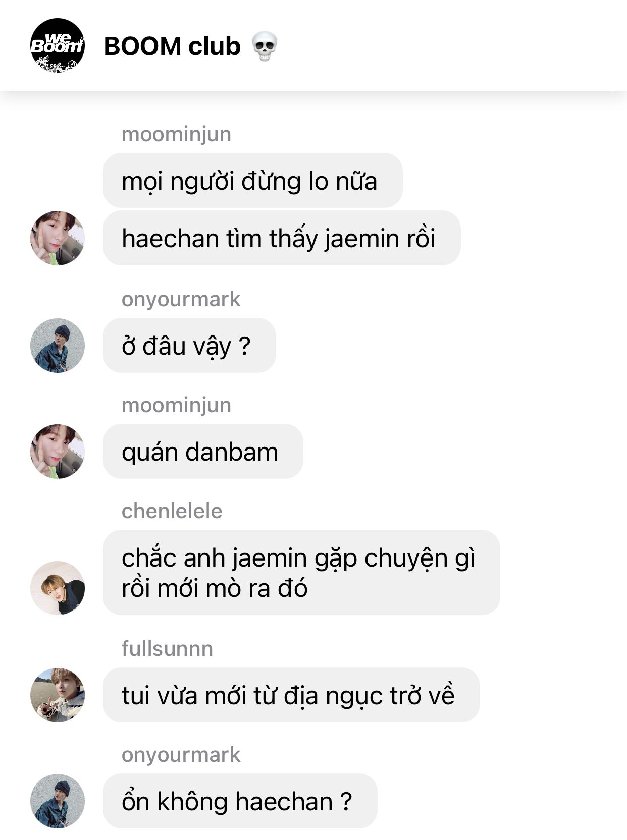Tap the 'ổn không haechan ?' bubble

pyautogui.click(x=240, y=801)
